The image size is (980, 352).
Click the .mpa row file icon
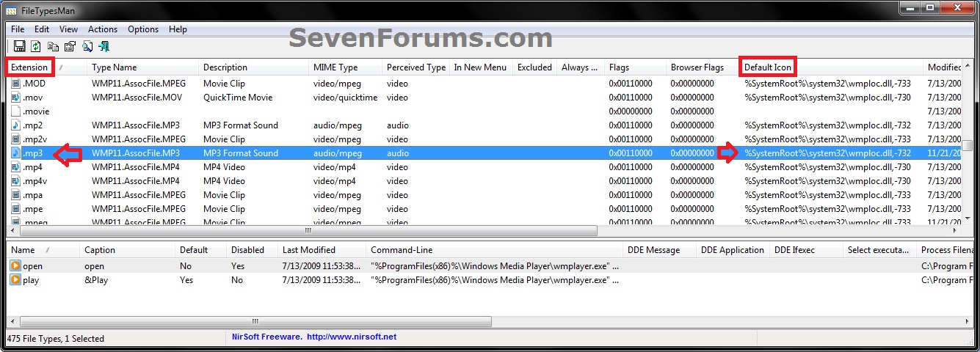16,195
